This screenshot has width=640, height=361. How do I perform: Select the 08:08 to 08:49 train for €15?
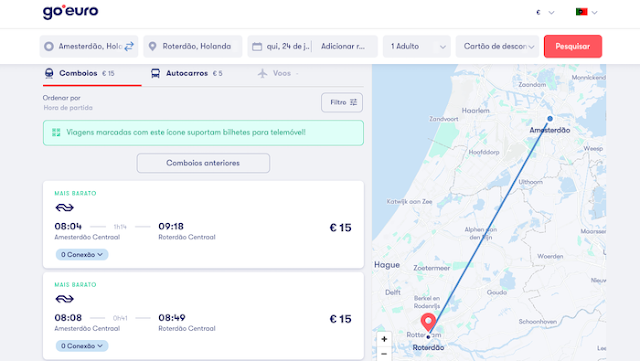[203, 316]
